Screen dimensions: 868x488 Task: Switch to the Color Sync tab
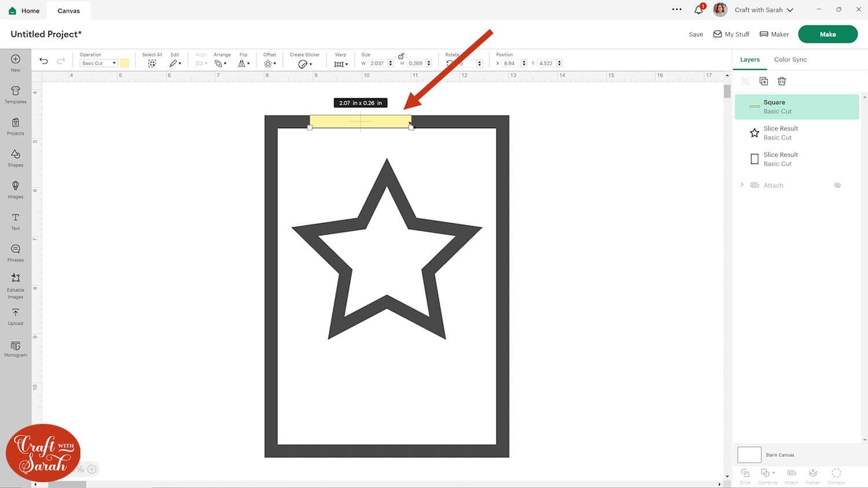[x=790, y=60]
